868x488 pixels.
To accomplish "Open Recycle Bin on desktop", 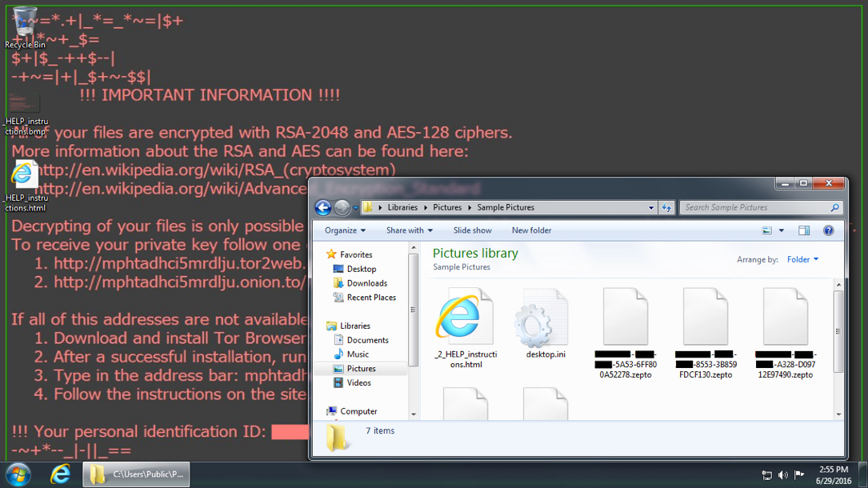I will click(25, 26).
